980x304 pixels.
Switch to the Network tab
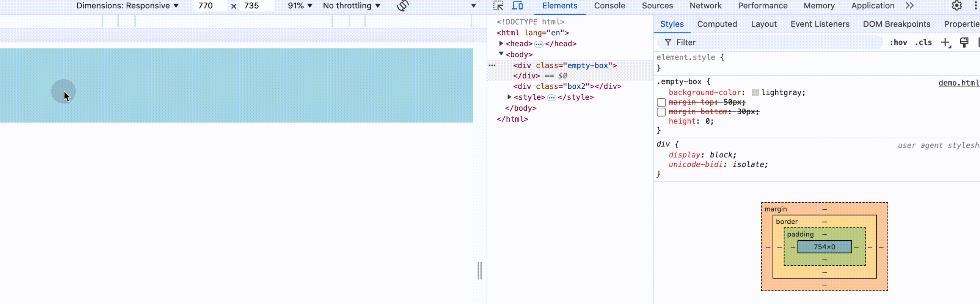pyautogui.click(x=705, y=6)
